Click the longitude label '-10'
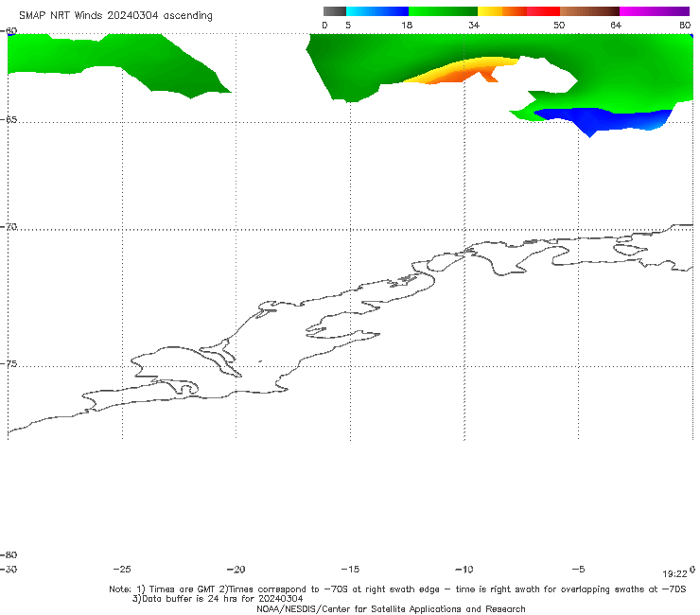The width and height of the screenshot is (700, 615). tap(464, 569)
